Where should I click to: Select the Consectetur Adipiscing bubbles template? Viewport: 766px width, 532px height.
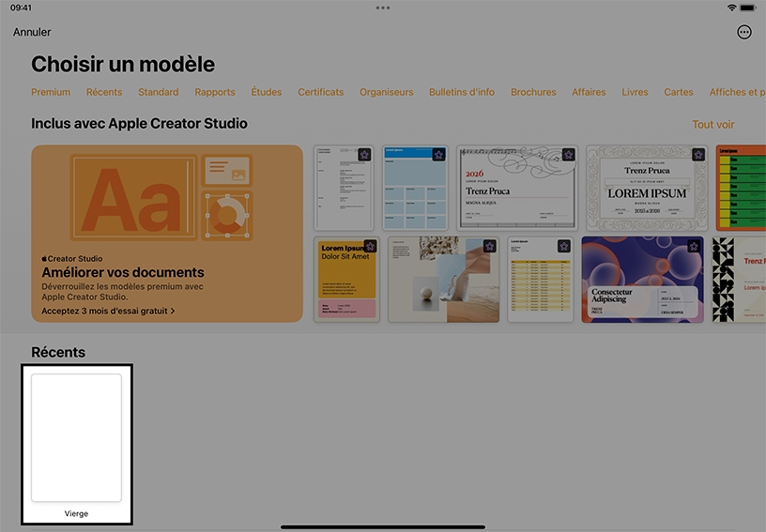click(x=642, y=280)
